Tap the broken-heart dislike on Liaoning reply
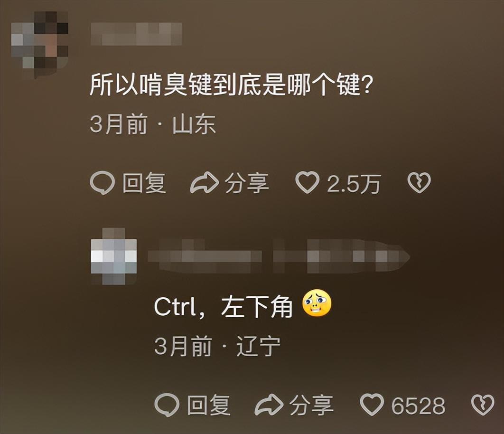This screenshot has height=434, width=504. [x=483, y=405]
